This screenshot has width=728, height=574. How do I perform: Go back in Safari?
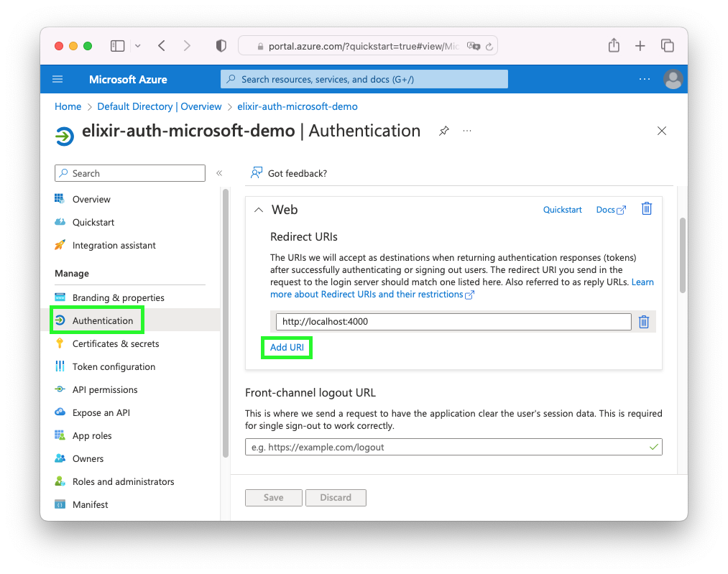point(162,45)
